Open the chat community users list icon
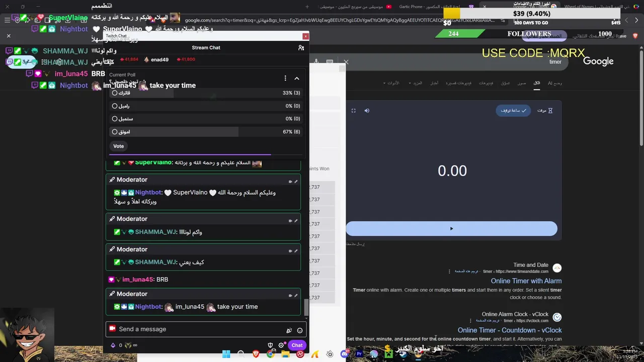 click(x=301, y=48)
